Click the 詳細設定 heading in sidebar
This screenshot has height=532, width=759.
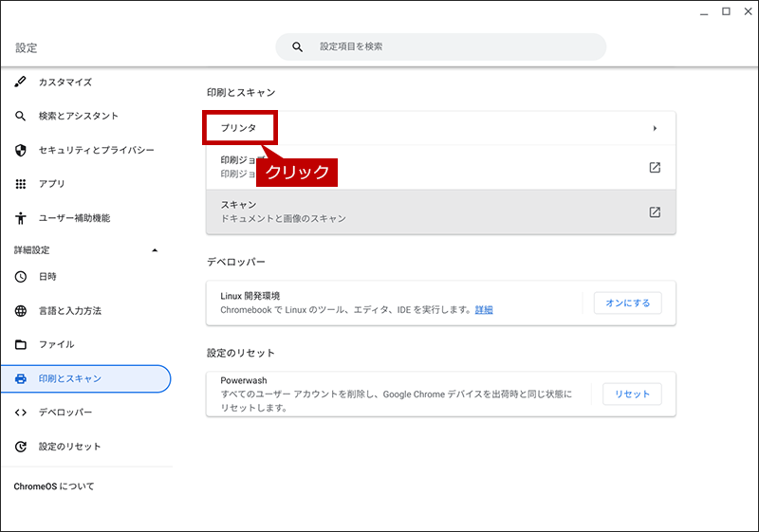[x=31, y=250]
